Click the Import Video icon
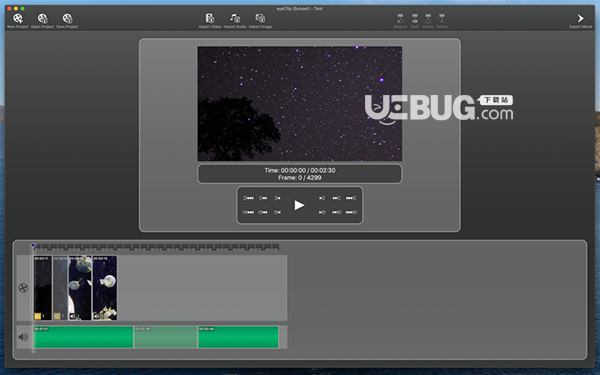Viewport: 600px width, 375px height. point(210,18)
